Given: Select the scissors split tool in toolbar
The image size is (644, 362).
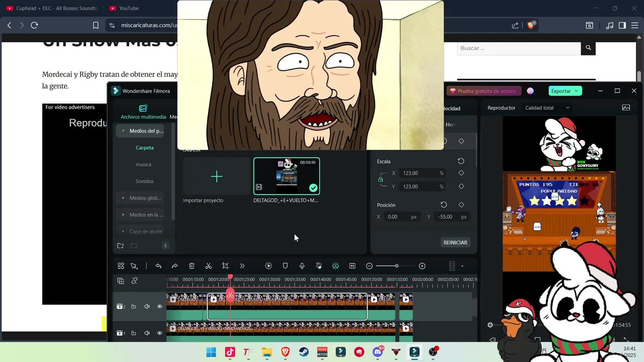Looking at the screenshot, I should pyautogui.click(x=208, y=266).
